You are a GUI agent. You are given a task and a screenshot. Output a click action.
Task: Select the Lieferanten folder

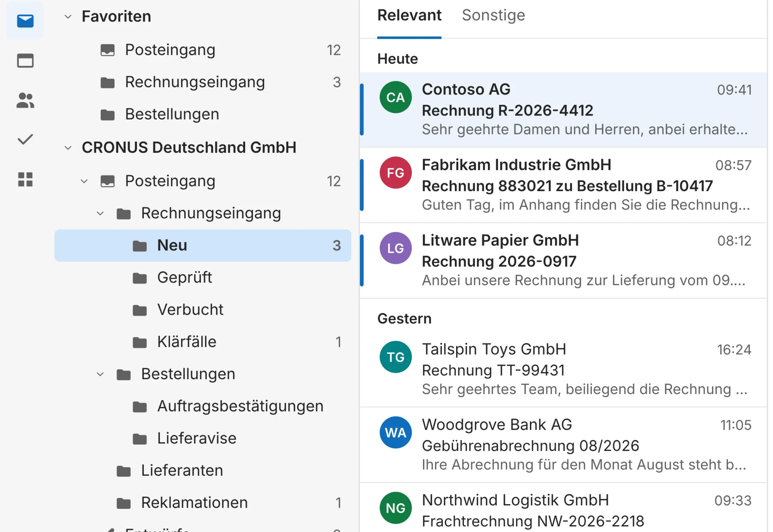203,471
